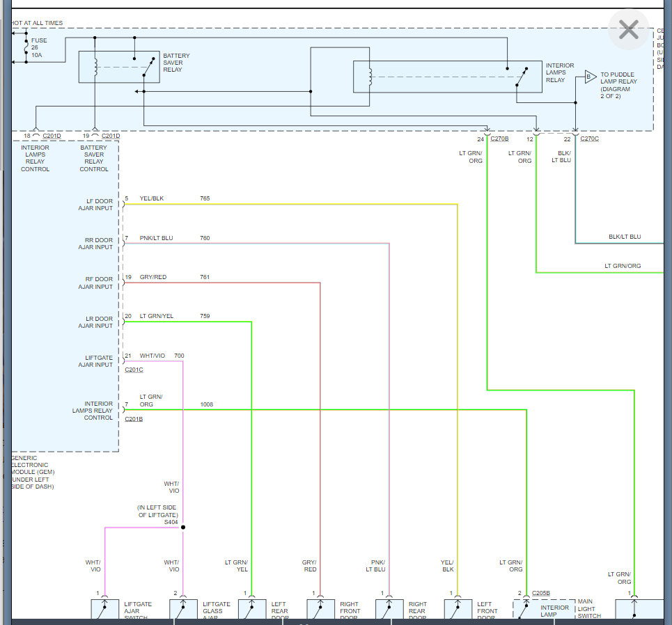Screen dimensions: 672x625
Task: Click circuit number 765
Action: click(205, 198)
